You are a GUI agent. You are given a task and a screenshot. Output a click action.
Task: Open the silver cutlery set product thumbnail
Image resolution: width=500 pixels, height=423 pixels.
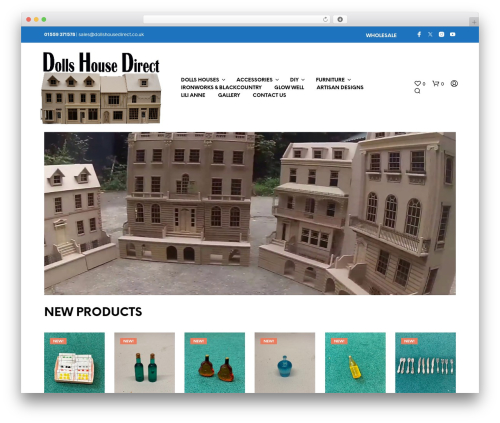click(425, 363)
